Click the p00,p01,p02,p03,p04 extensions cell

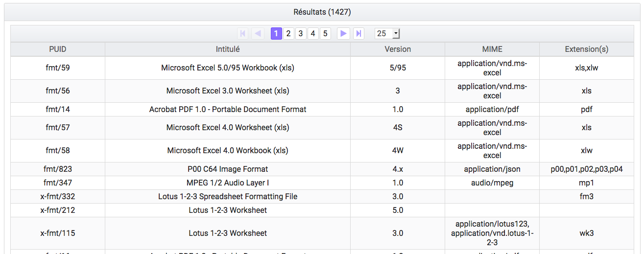pos(587,169)
